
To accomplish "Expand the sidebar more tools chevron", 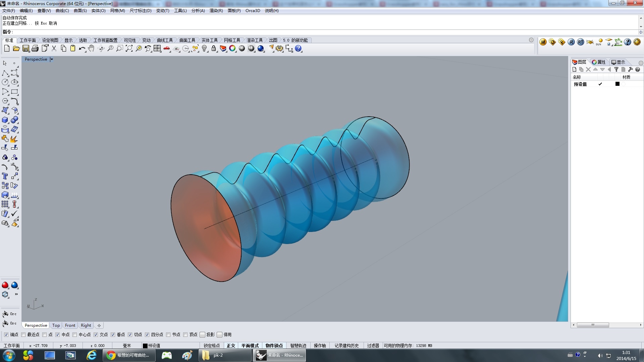I will (16, 294).
